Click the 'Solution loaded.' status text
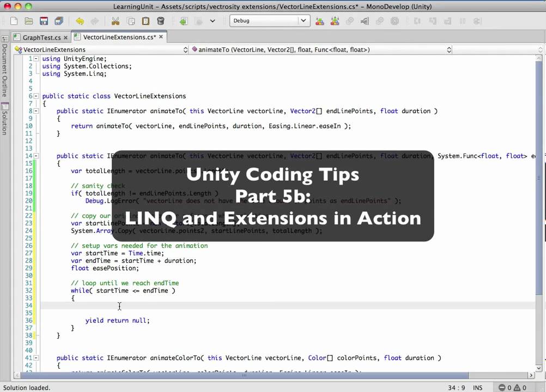This screenshot has height=392, width=546. pyautogui.click(x=27, y=388)
